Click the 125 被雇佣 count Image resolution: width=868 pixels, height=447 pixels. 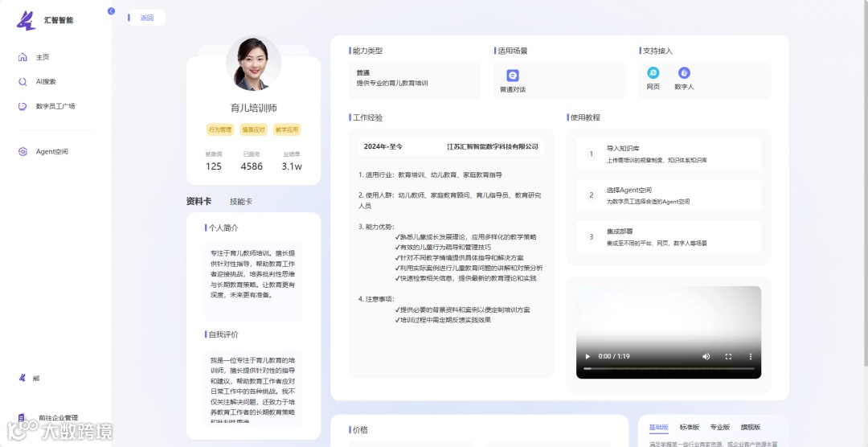[214, 166]
